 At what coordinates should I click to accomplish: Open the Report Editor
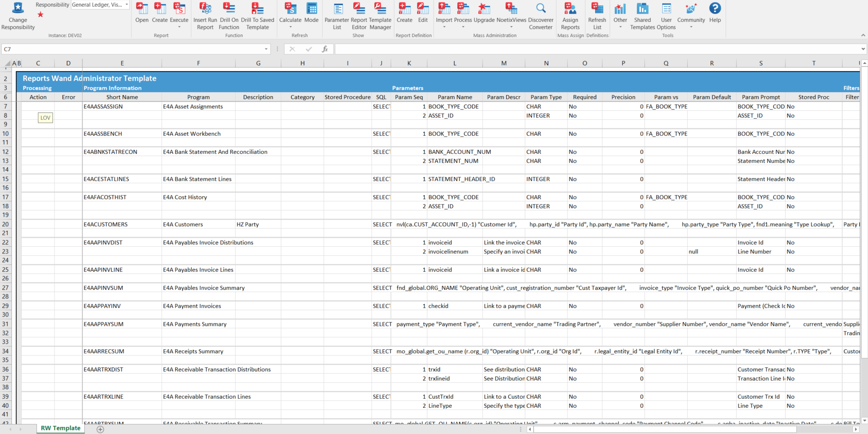coord(358,16)
